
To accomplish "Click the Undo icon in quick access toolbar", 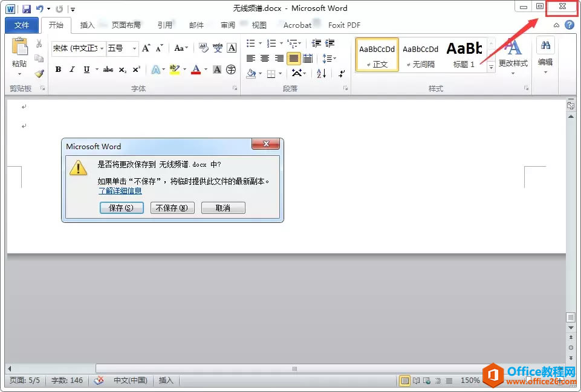I will pyautogui.click(x=40, y=8).
